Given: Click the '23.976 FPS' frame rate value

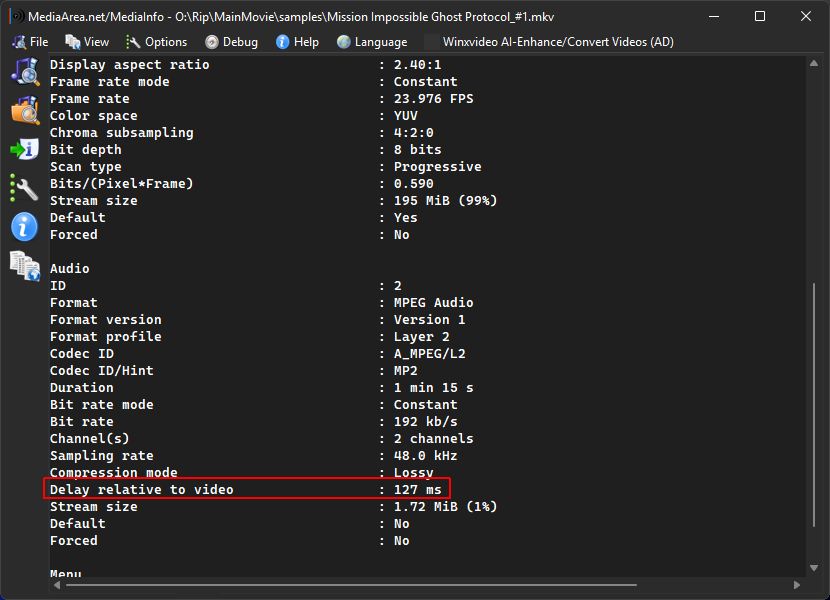Looking at the screenshot, I should coord(434,98).
